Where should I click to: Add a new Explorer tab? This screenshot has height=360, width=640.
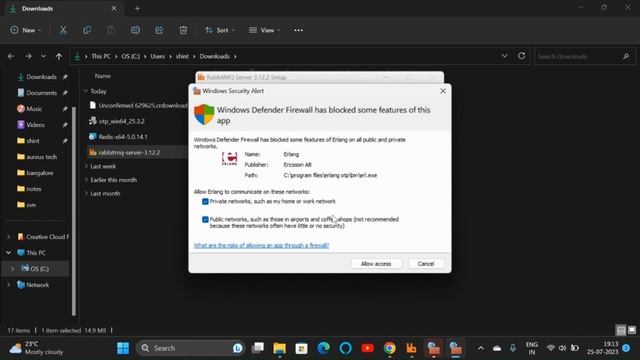tap(138, 9)
